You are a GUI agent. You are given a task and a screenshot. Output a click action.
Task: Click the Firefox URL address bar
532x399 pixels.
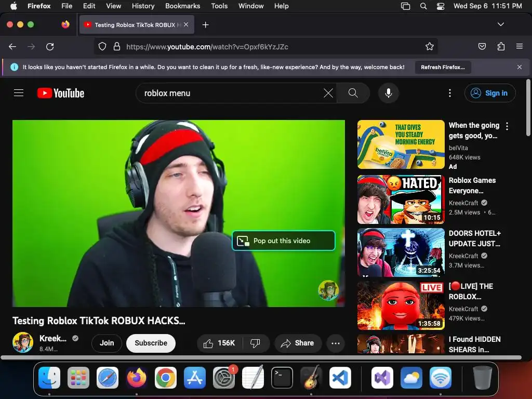click(x=265, y=46)
